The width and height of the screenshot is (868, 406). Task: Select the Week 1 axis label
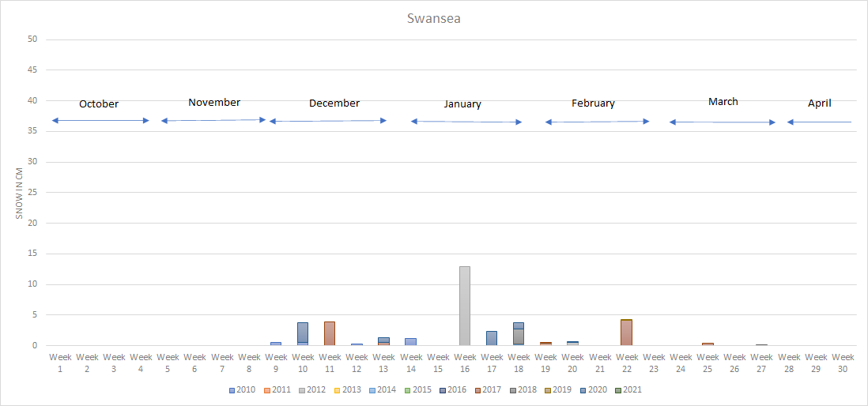point(60,363)
